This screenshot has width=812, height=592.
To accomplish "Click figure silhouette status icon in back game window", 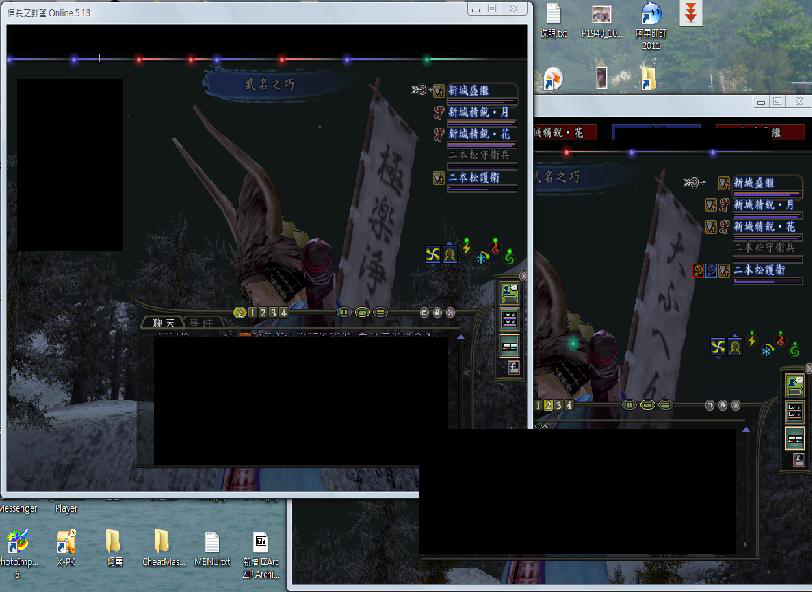I will [734, 346].
